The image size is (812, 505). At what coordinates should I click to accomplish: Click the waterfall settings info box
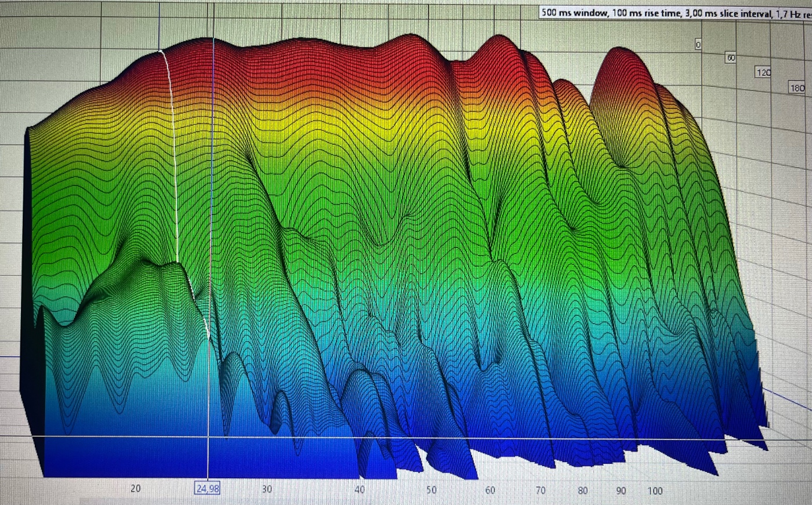click(675, 13)
